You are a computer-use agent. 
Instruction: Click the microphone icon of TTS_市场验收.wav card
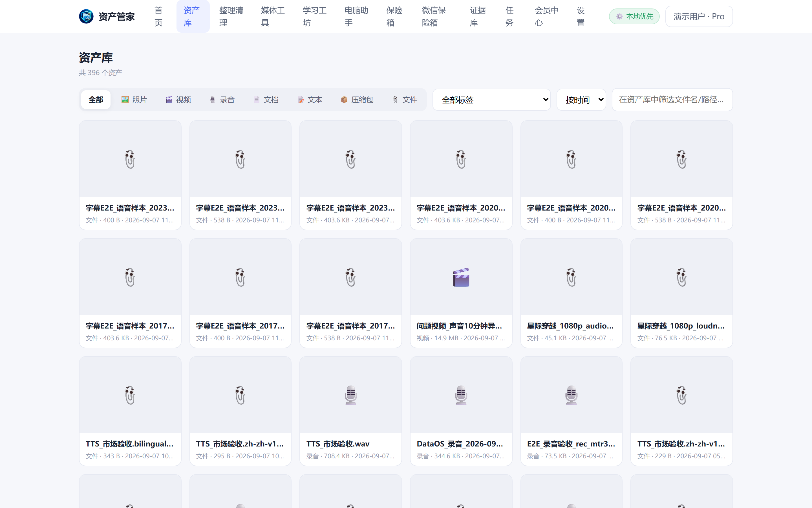351,395
